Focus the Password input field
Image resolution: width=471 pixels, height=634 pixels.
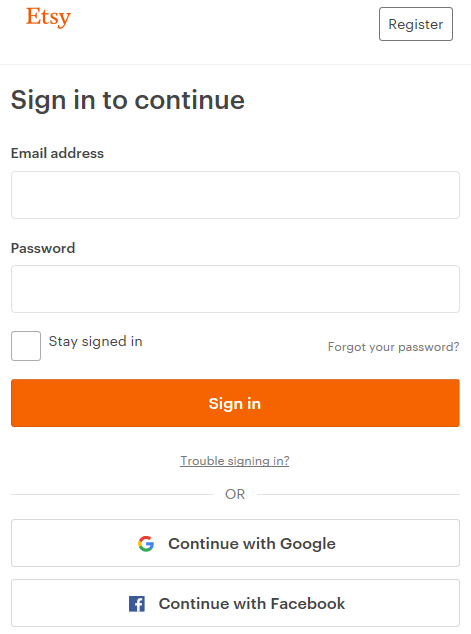pyautogui.click(x=235, y=289)
